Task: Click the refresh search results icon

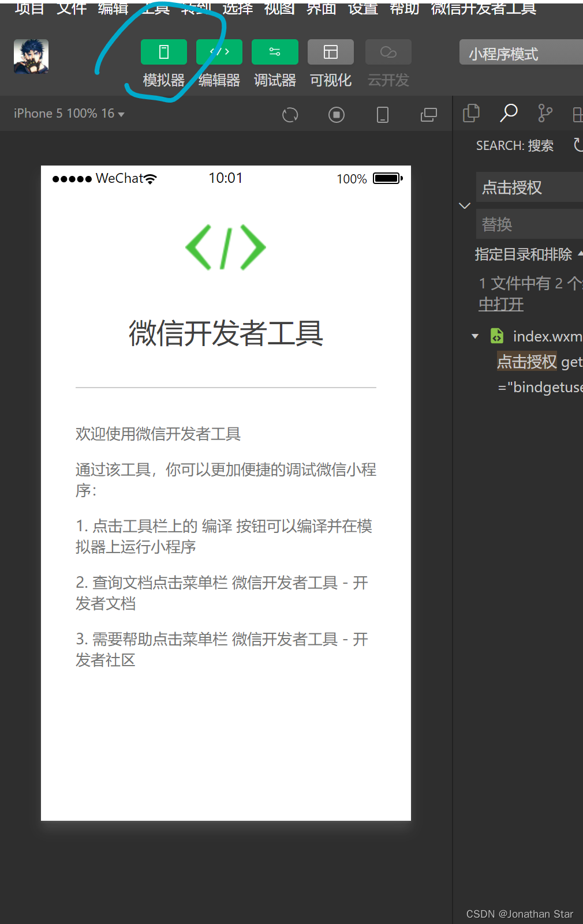Action: pos(578,145)
